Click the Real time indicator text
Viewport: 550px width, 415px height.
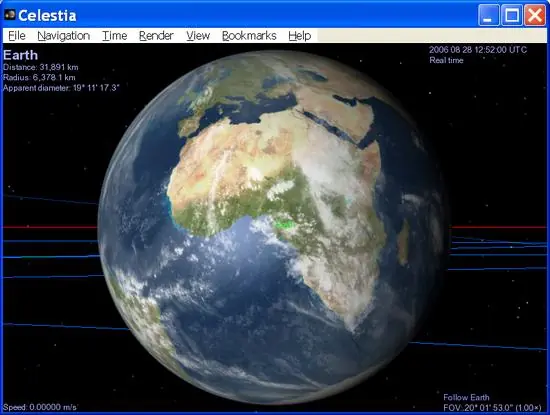[446, 60]
